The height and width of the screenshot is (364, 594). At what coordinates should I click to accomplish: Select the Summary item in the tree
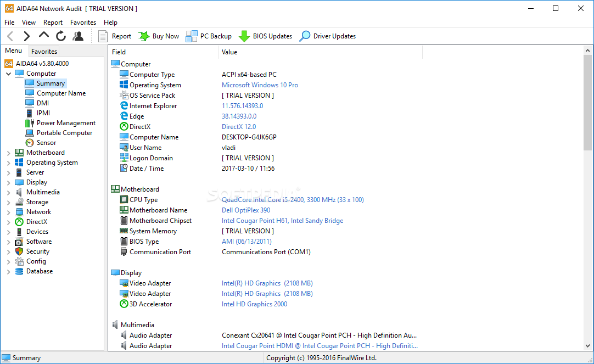click(51, 83)
